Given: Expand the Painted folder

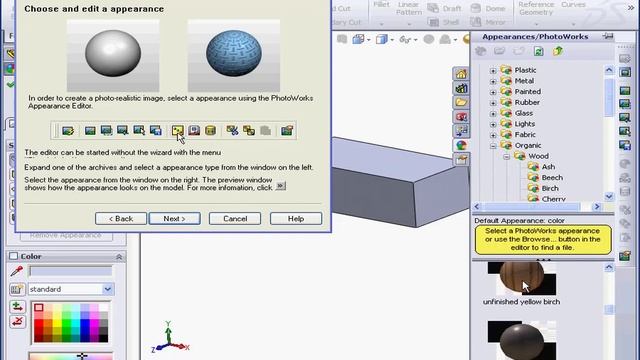Looking at the screenshot, I should (493, 92).
